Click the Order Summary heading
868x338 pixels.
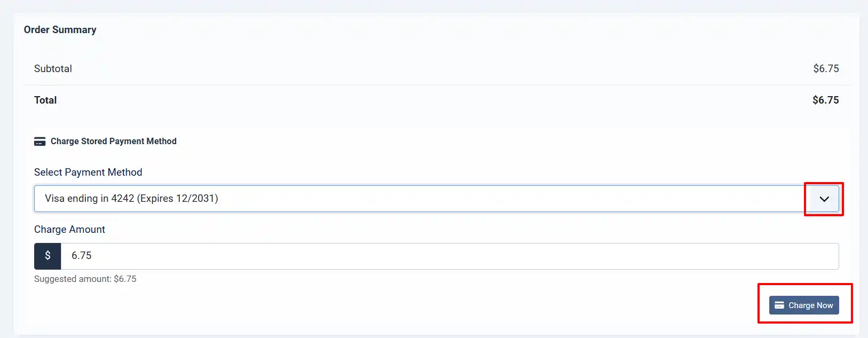point(60,30)
